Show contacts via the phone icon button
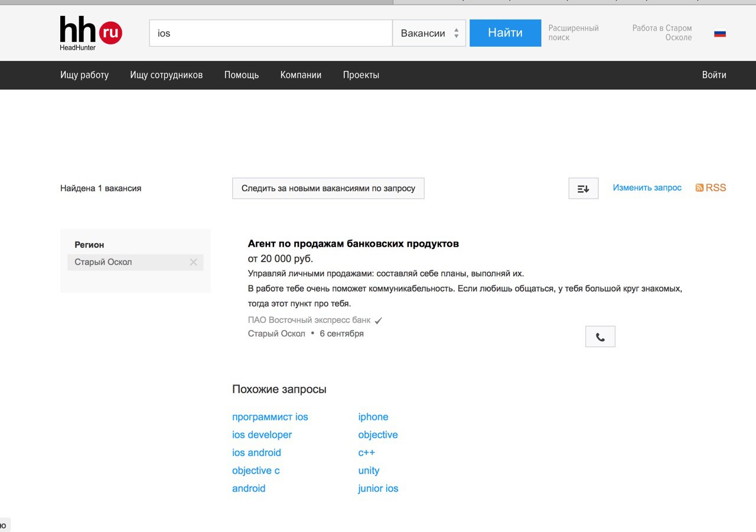The height and width of the screenshot is (532, 756). click(x=600, y=337)
